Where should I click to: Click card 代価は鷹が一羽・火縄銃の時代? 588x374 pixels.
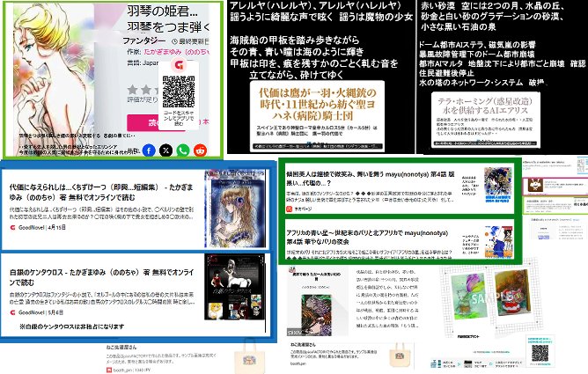click(x=317, y=116)
